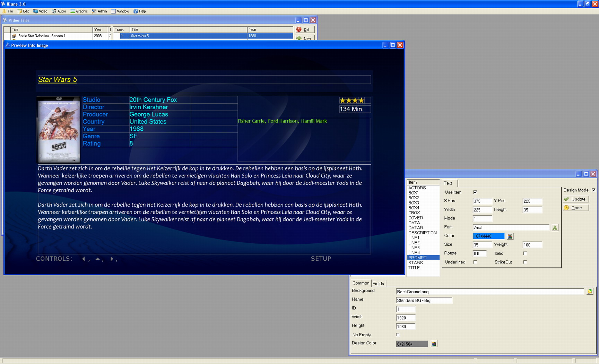
Task: Select DESCRIPTION in the Item list
Action: tap(423, 233)
